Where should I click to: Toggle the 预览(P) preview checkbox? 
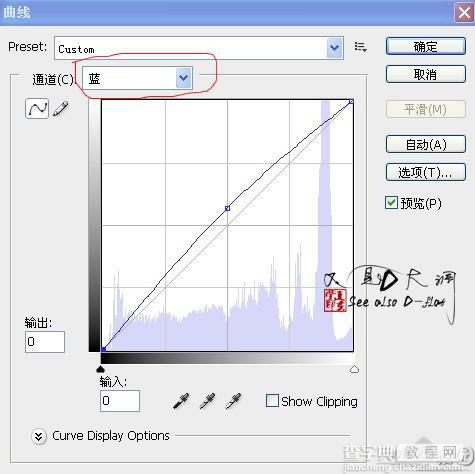click(391, 203)
